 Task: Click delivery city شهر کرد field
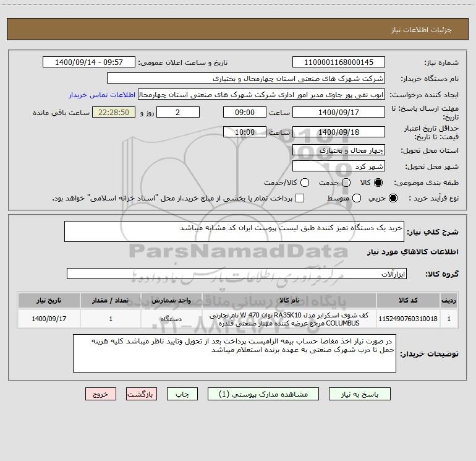(x=339, y=166)
